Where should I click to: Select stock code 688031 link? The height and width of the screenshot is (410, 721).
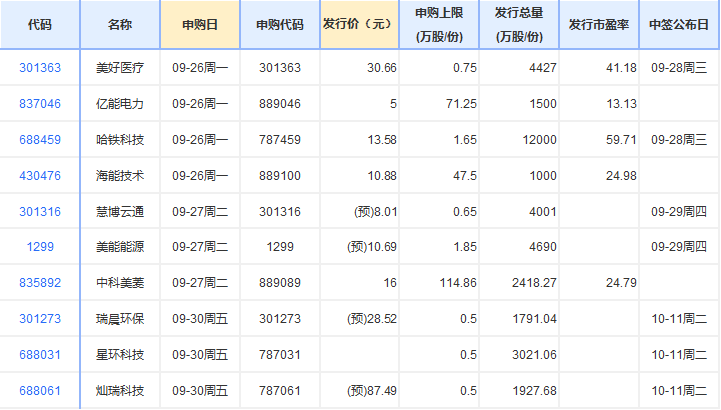click(x=40, y=355)
